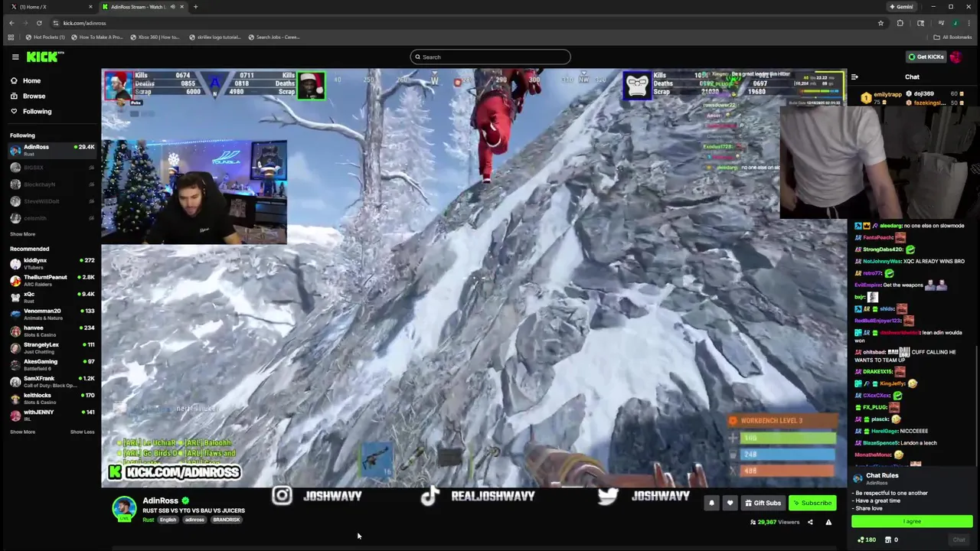
Task: Switch to the X Home browser tab
Action: [x=50, y=7]
